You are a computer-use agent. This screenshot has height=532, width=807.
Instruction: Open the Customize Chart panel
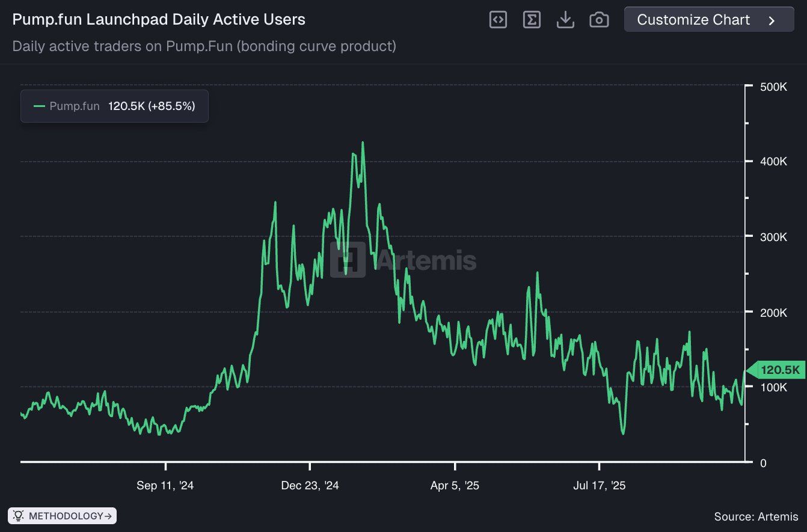(x=708, y=19)
